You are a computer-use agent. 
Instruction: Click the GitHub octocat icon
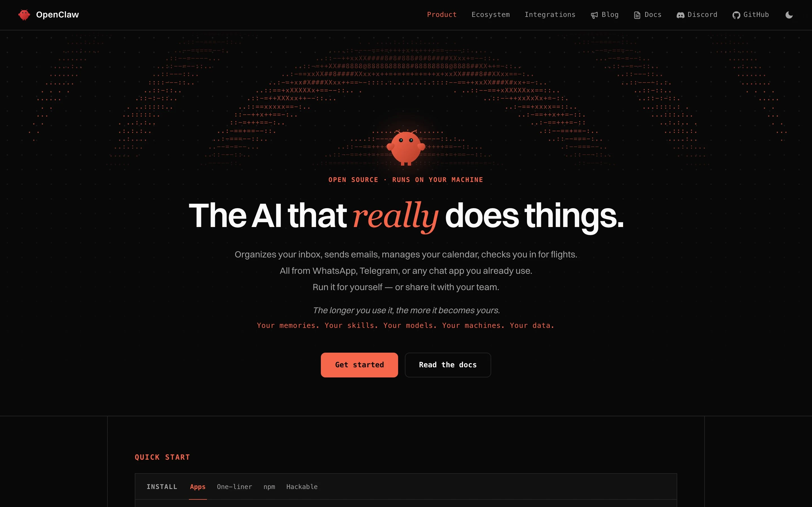[x=736, y=15]
